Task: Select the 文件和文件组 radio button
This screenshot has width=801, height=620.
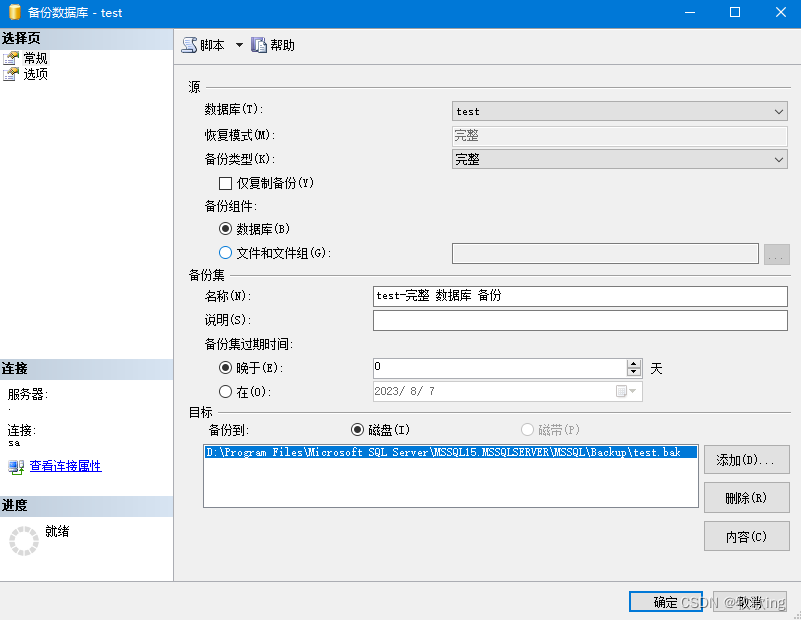Action: [x=225, y=253]
